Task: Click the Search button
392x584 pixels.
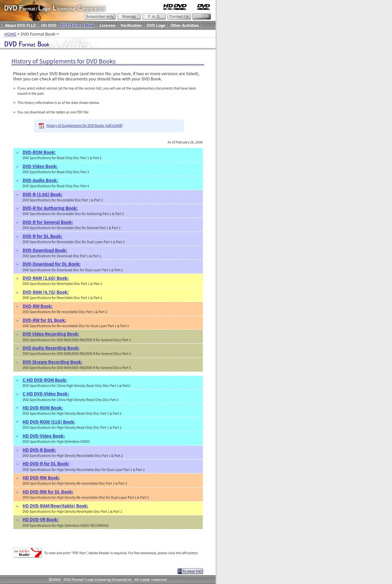Action: 202,16
